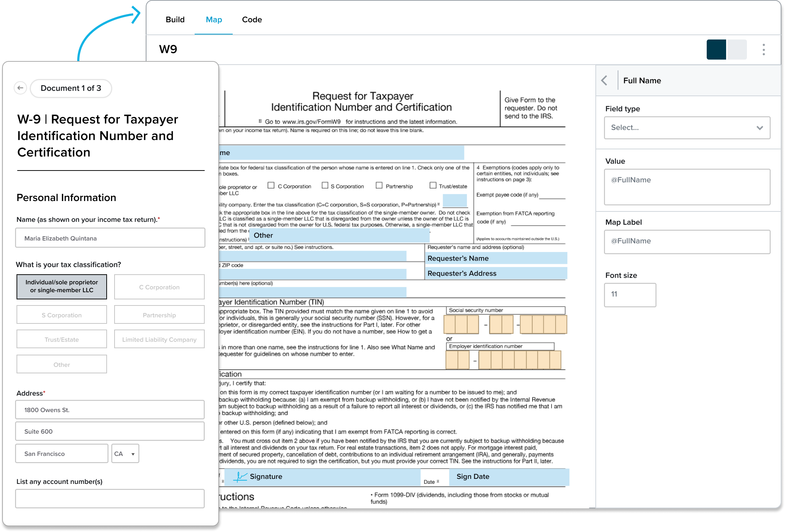Image resolution: width=785 pixels, height=532 pixels.
Task: Select the dark view toggle segment
Action: [716, 50]
